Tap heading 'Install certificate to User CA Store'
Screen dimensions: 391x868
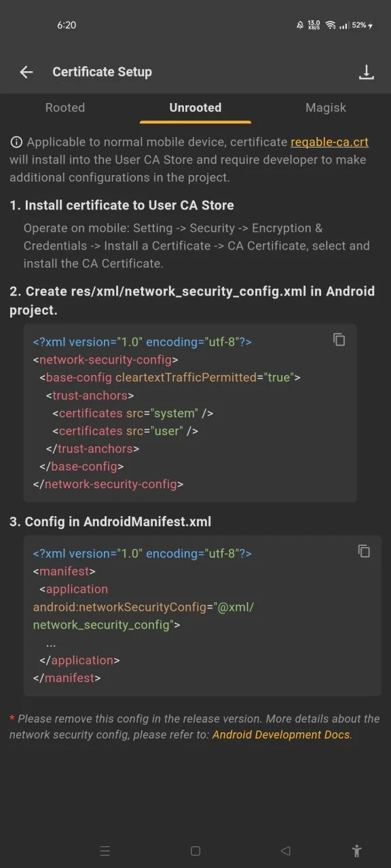(x=122, y=205)
